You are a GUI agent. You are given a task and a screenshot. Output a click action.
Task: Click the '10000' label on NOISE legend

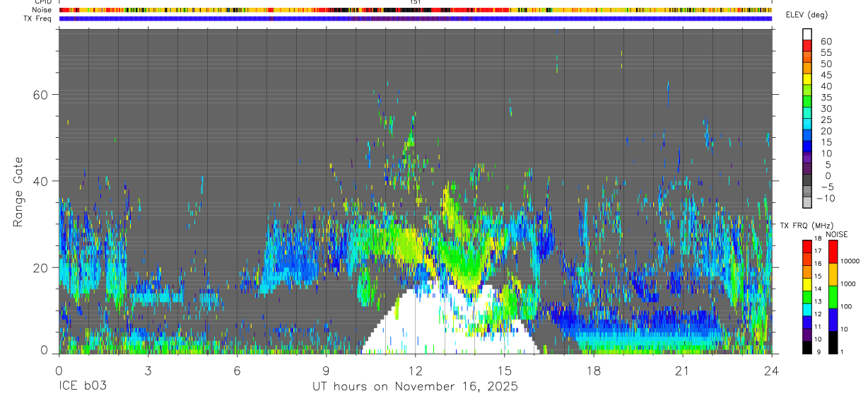pyautogui.click(x=850, y=261)
